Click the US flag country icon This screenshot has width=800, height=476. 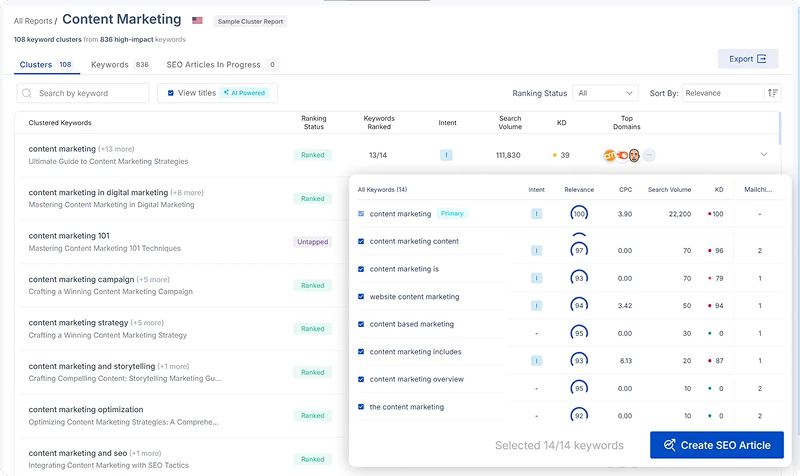(197, 20)
